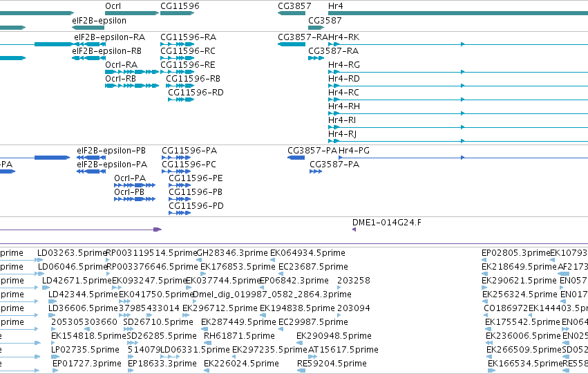588x374 pixels.
Task: Open the CG3587-PA protein label
Action: (x=334, y=165)
